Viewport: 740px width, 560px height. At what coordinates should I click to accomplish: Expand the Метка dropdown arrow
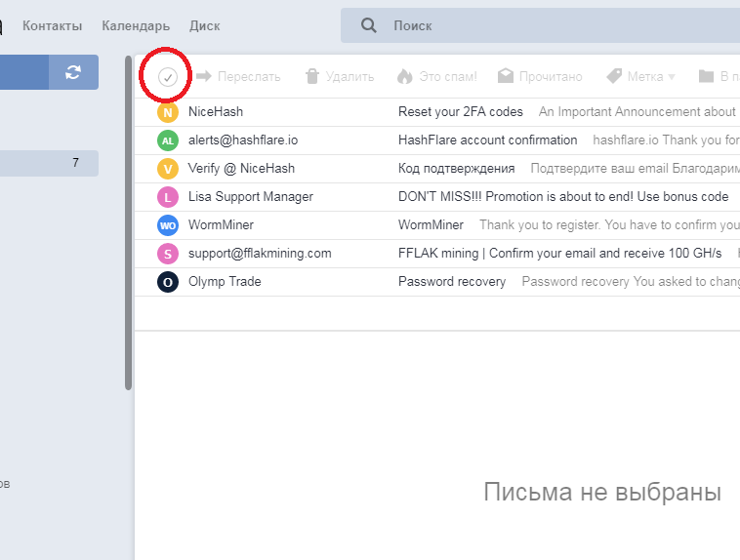click(x=672, y=77)
